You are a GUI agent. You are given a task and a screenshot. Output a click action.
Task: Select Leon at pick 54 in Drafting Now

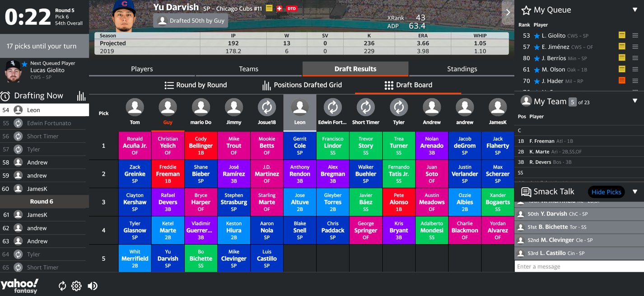44,110
